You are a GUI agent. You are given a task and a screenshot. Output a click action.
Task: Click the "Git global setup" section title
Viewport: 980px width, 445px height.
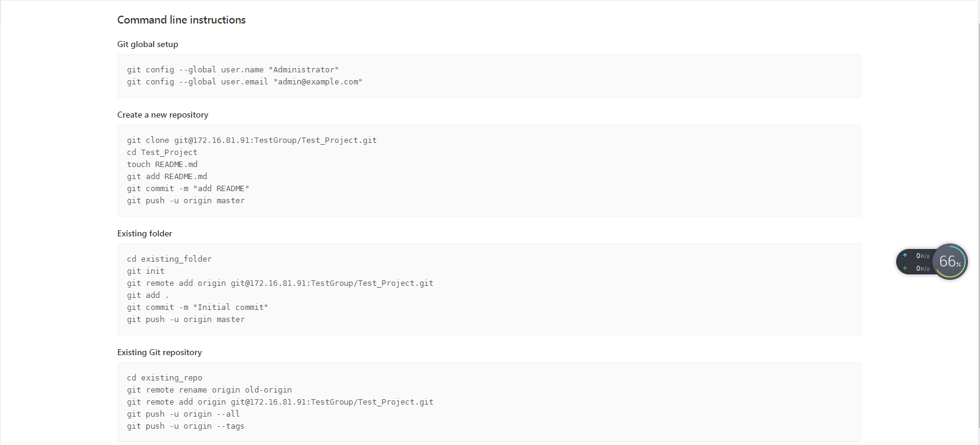(x=148, y=44)
